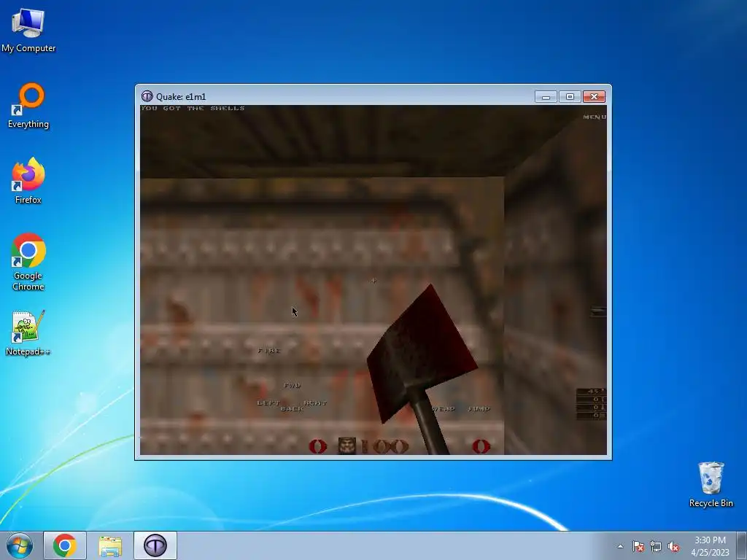Open the Action Center flag icon

638,547
